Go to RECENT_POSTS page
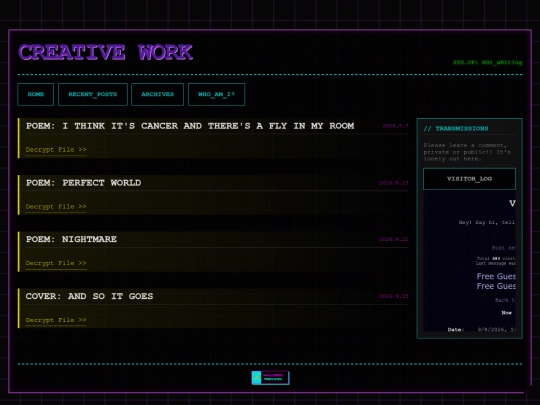Screen dimensions: 540x405 pos(93,94)
